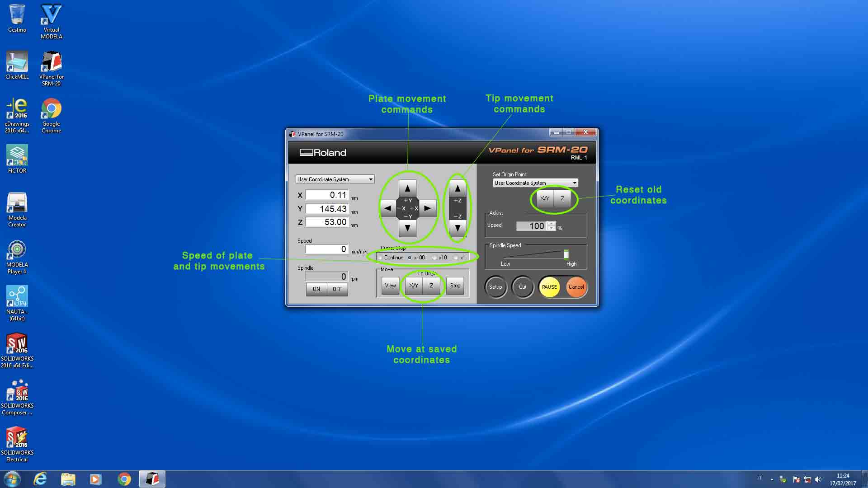Viewport: 868px width, 488px height.
Task: Click the Spindle Speed slider handle
Action: pyautogui.click(x=566, y=254)
